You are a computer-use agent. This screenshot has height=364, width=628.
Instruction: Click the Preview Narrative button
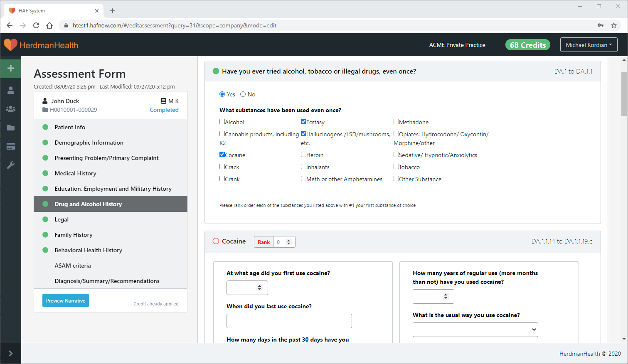(x=66, y=300)
